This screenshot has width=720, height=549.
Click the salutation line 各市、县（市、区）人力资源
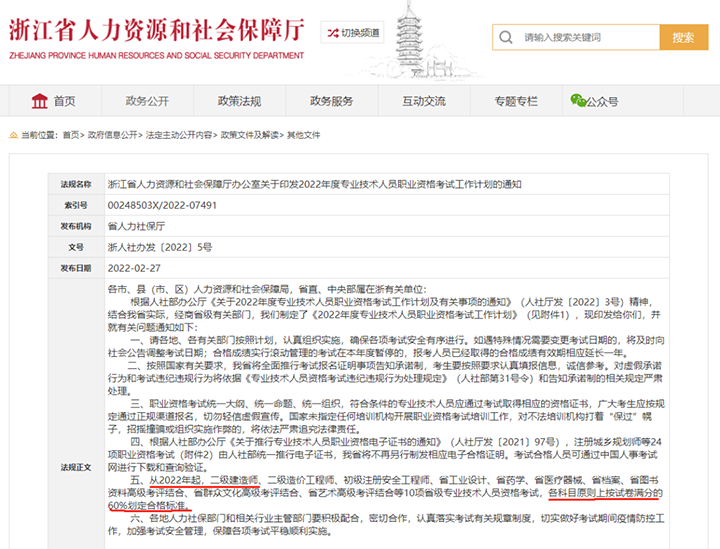(x=267, y=289)
